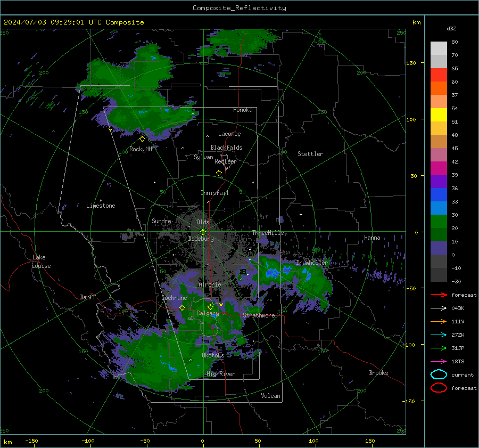The image size is (479, 448).
Task: Click the Okotoks city label
Action: 213,355
